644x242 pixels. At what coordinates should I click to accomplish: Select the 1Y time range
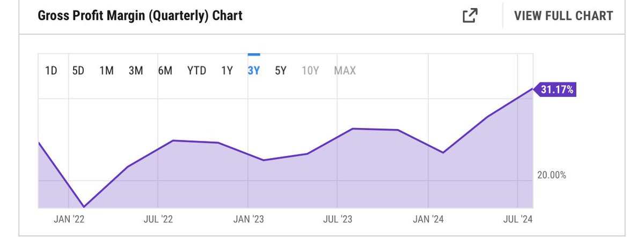tap(227, 70)
